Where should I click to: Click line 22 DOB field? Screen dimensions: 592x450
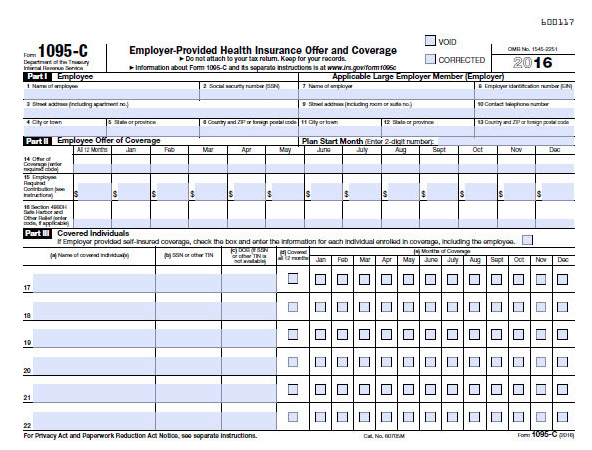click(x=249, y=421)
